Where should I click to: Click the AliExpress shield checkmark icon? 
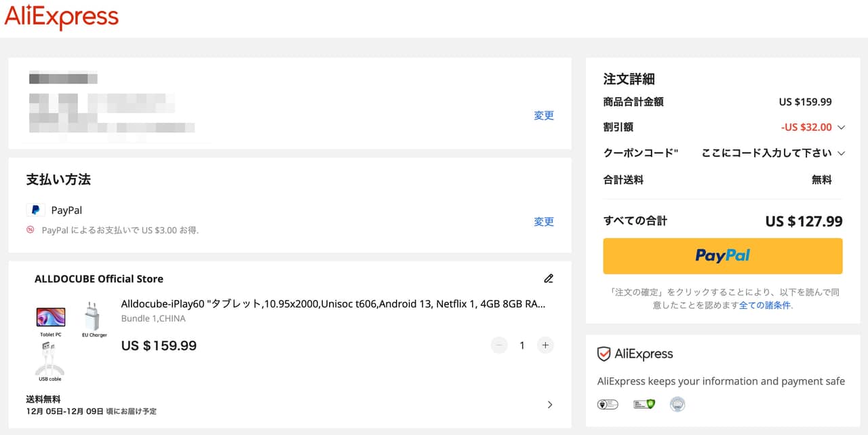coord(604,354)
